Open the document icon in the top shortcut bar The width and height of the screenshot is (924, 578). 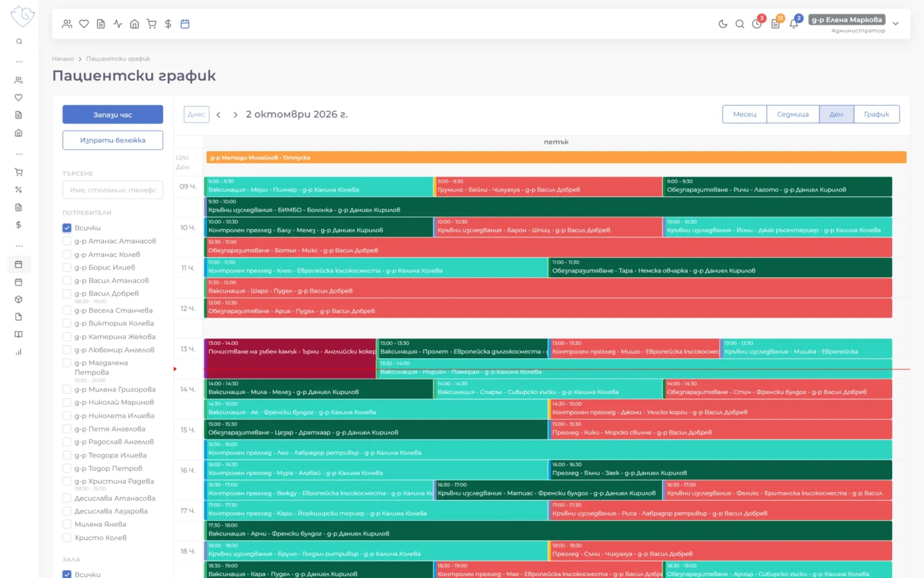(x=101, y=24)
